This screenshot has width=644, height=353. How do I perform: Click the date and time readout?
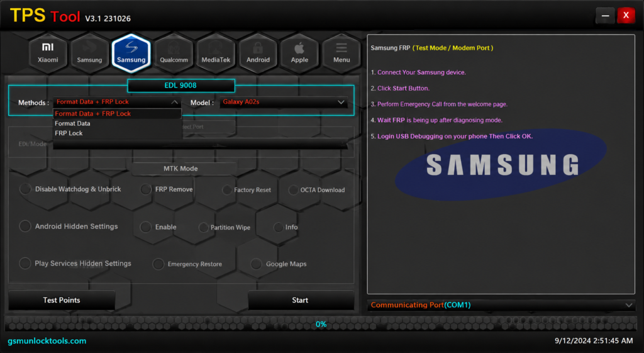point(594,340)
